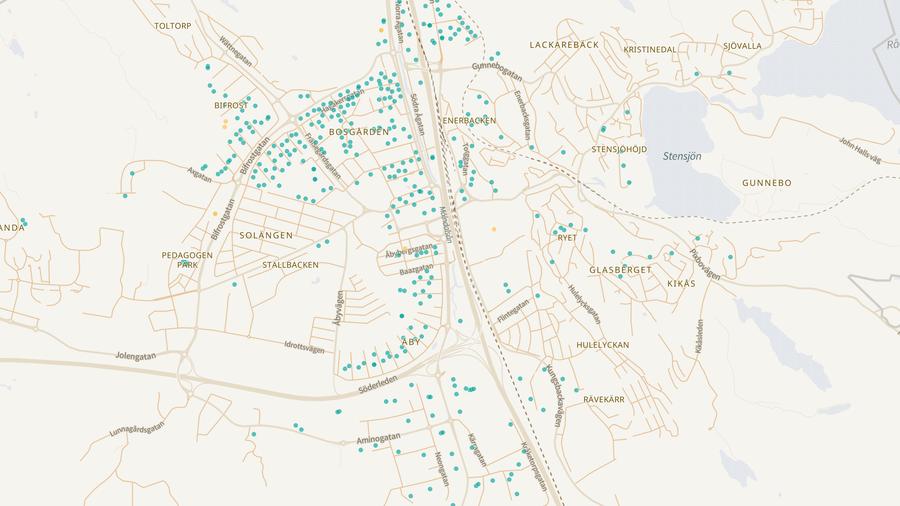Click the lone yellow marker west of RYET
900x506 pixels.
[493, 230]
